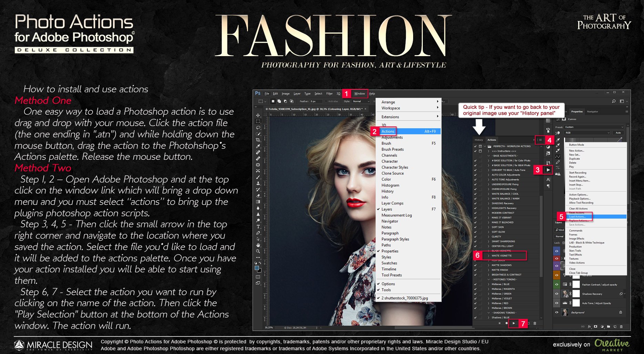The image size is (644, 354).
Task: Select the Fotolia document tab
Action: coord(315,109)
